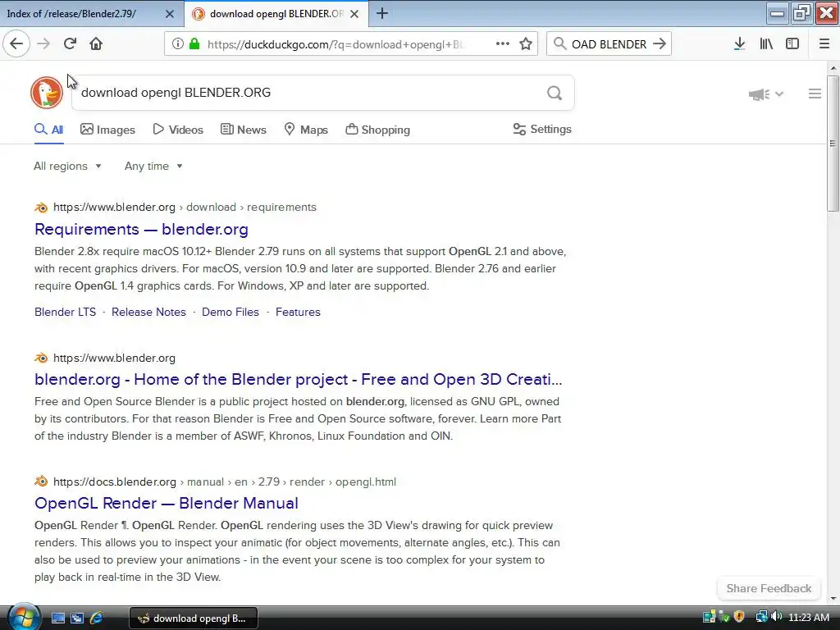
Task: Close the Index of /release/Blender2.79/ tab
Action: point(169,14)
